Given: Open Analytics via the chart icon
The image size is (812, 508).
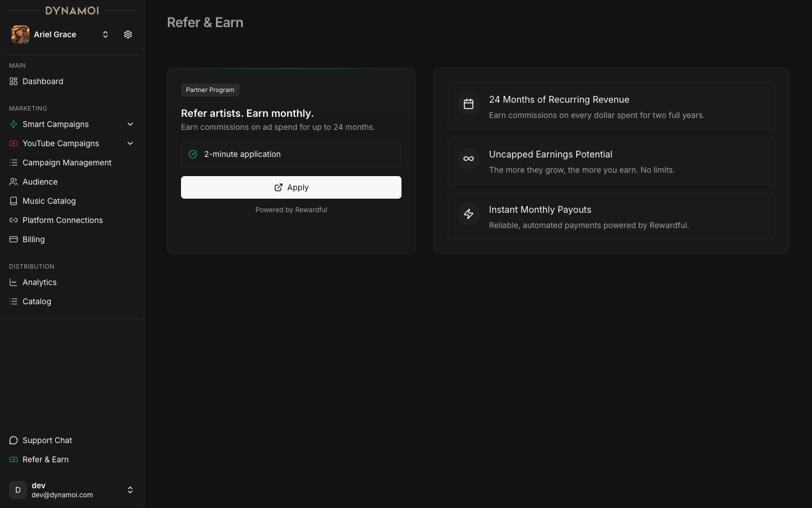Looking at the screenshot, I should click(13, 282).
